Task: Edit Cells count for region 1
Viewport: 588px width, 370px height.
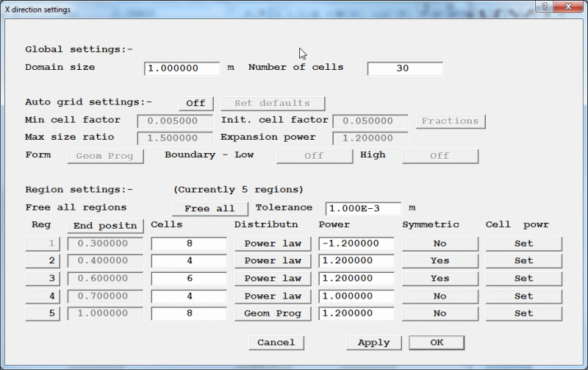Action: point(188,243)
